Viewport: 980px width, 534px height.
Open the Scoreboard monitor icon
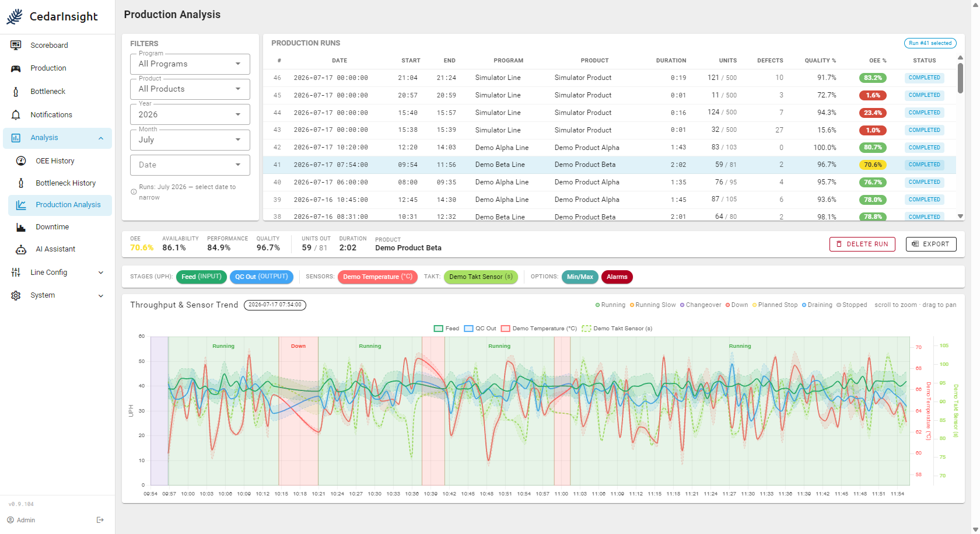point(16,45)
